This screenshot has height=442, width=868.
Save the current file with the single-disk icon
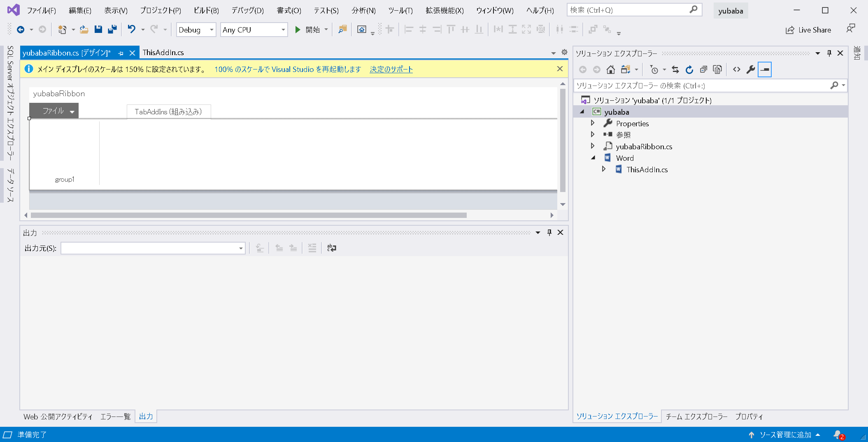click(x=98, y=30)
